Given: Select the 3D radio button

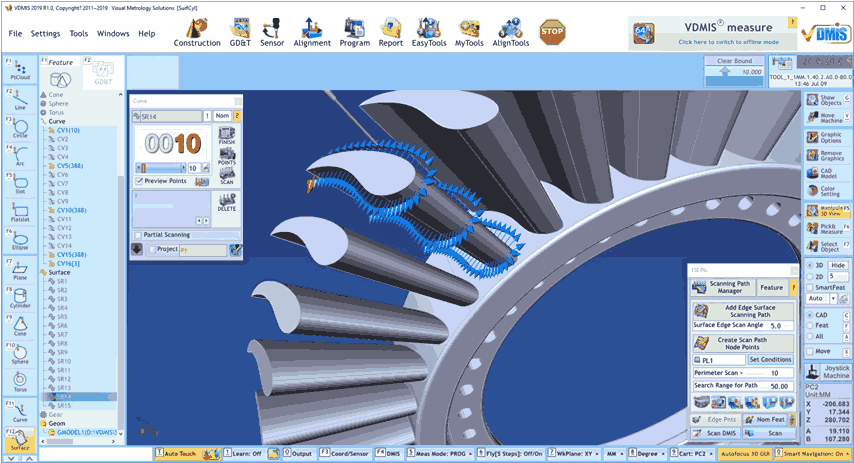Looking at the screenshot, I should pyautogui.click(x=810, y=265).
